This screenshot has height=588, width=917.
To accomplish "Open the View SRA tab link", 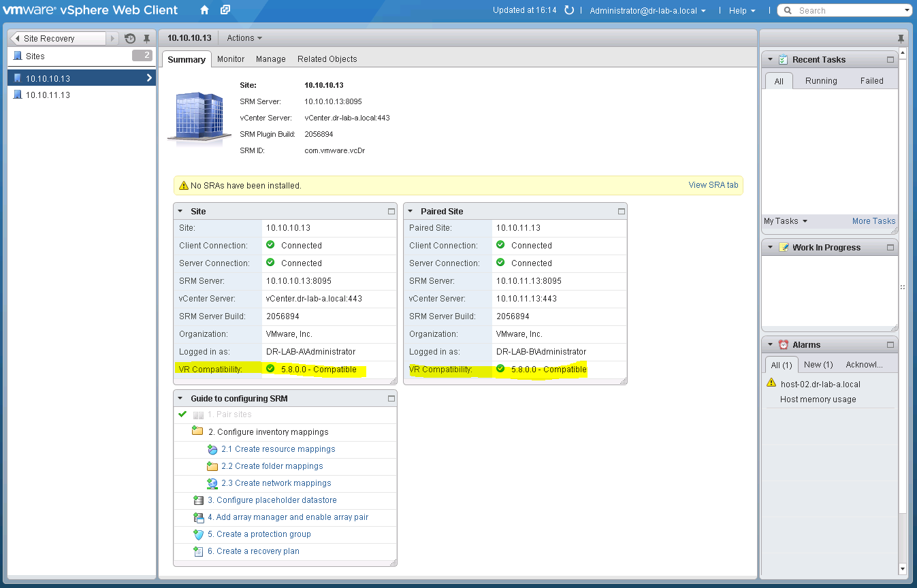I will [713, 185].
